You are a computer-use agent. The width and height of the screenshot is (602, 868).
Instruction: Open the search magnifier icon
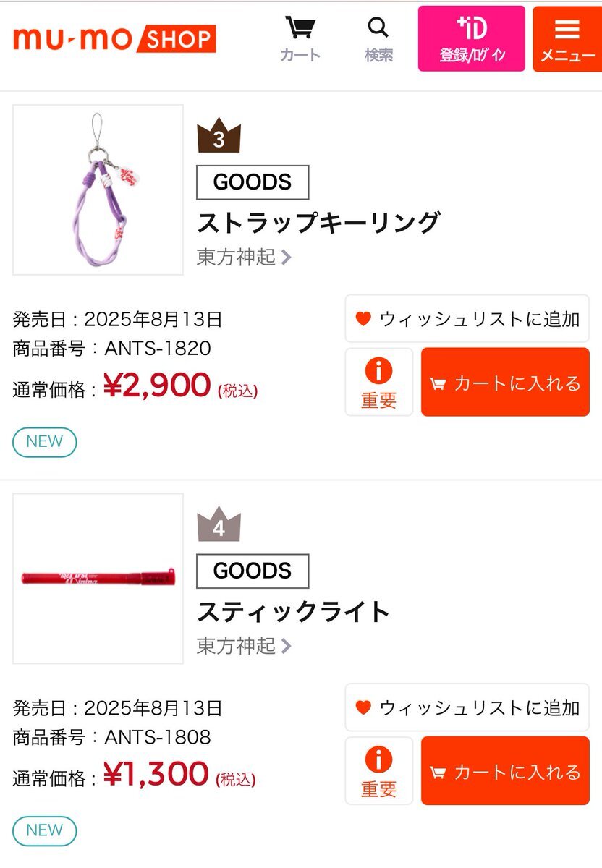(378, 40)
